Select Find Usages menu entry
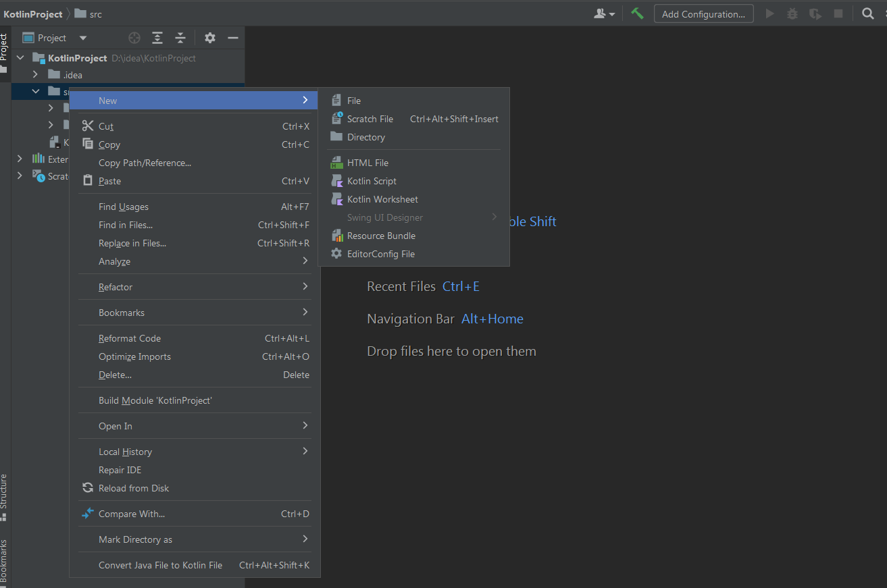887x588 pixels. tap(195, 207)
